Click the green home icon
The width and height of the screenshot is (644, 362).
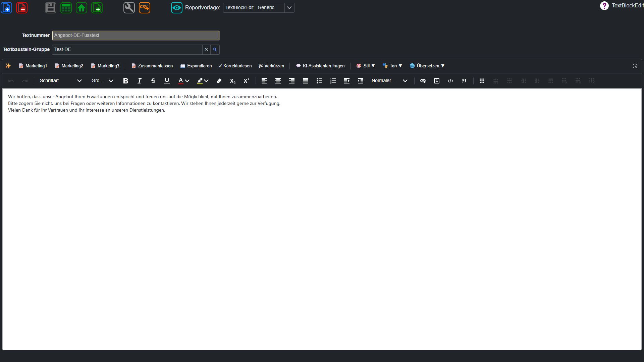pyautogui.click(x=82, y=7)
